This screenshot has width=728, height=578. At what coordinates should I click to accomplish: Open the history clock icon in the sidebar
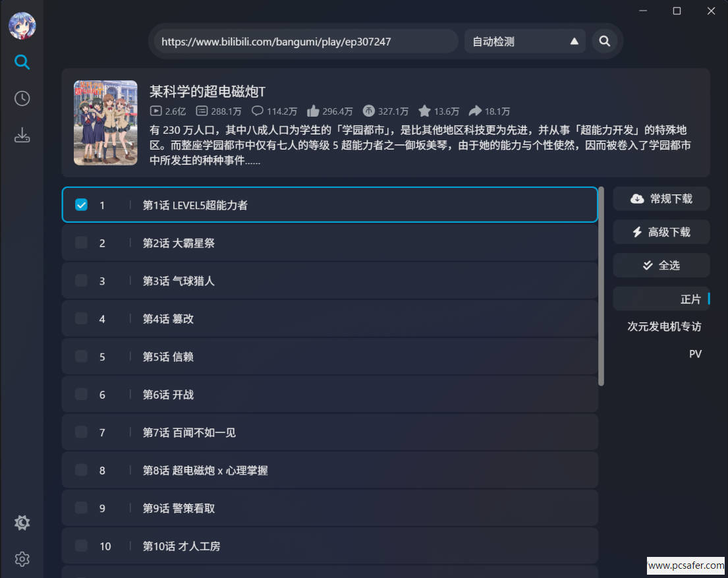(x=22, y=98)
